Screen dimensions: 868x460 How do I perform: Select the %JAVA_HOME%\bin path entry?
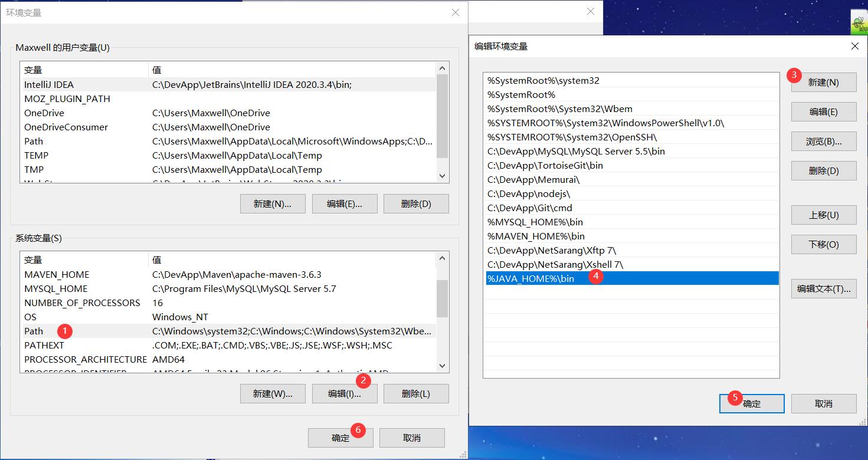pyautogui.click(x=531, y=278)
